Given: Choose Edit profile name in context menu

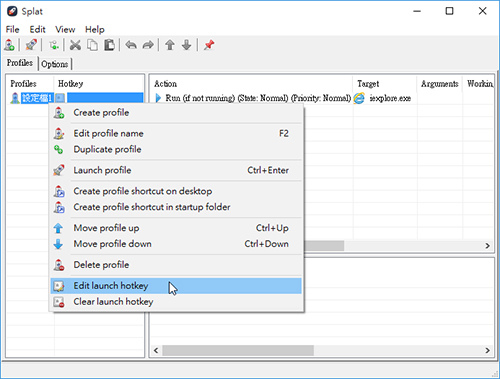Looking at the screenshot, I should (x=176, y=133).
